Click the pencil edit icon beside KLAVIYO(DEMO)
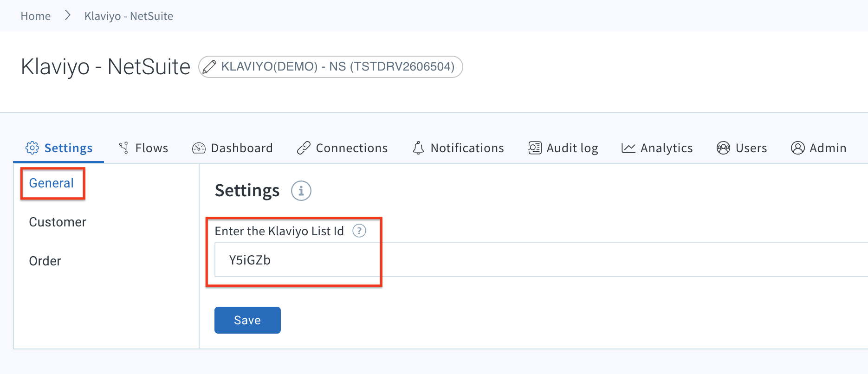The width and height of the screenshot is (868, 374). click(209, 67)
